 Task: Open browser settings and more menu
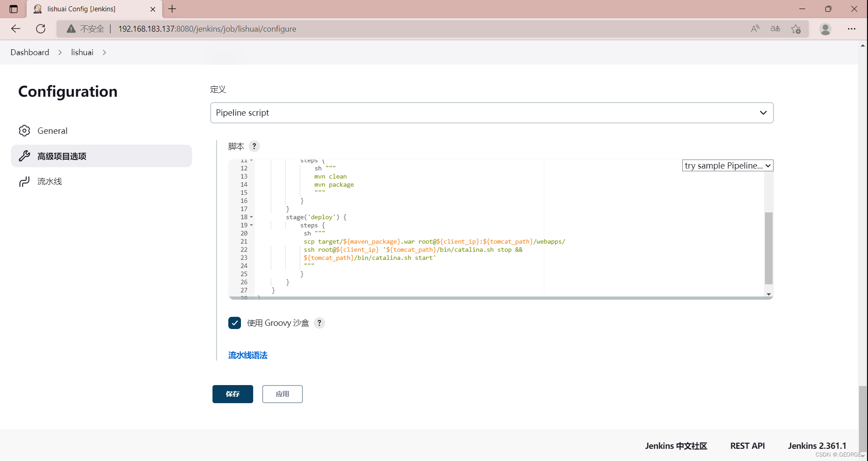(x=852, y=29)
